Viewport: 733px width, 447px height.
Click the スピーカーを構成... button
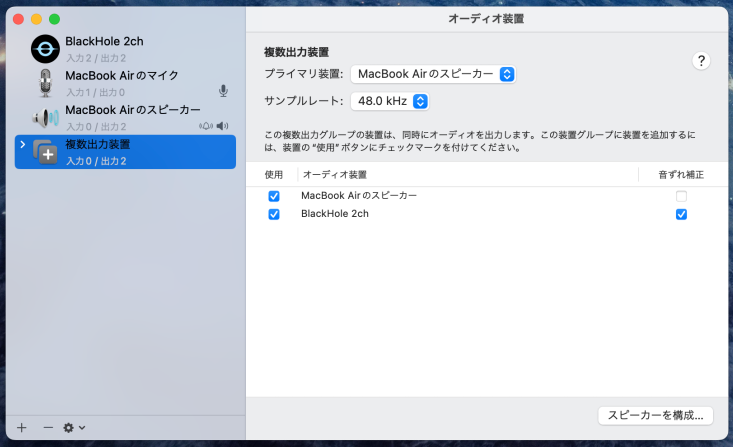pyautogui.click(x=655, y=415)
